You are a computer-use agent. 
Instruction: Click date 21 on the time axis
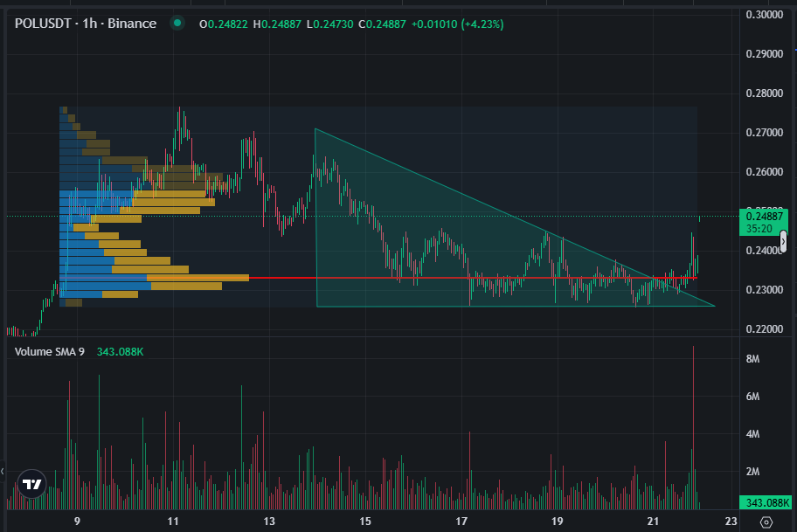[653, 522]
